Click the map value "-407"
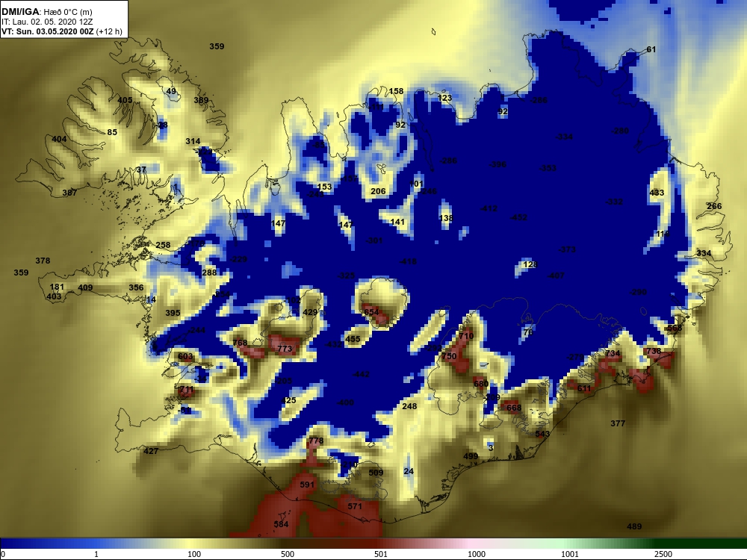 point(556,276)
